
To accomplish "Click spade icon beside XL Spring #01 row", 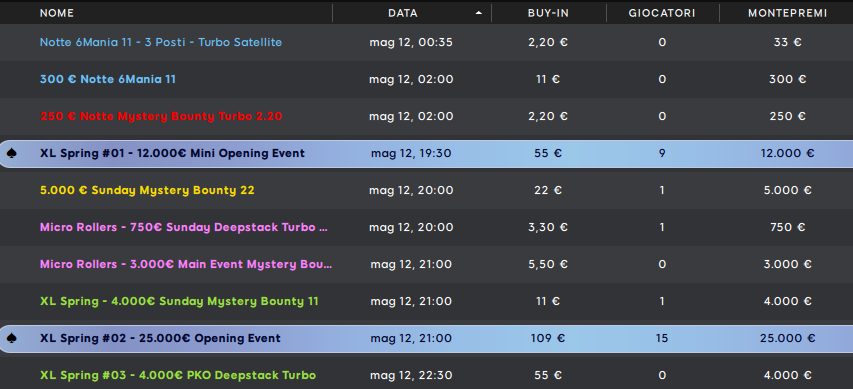I will pyautogui.click(x=11, y=154).
